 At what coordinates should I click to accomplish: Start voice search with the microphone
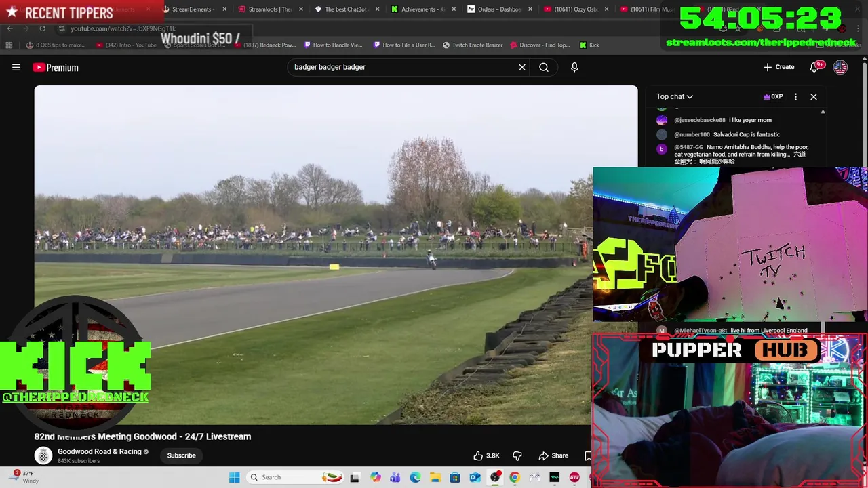pos(574,67)
